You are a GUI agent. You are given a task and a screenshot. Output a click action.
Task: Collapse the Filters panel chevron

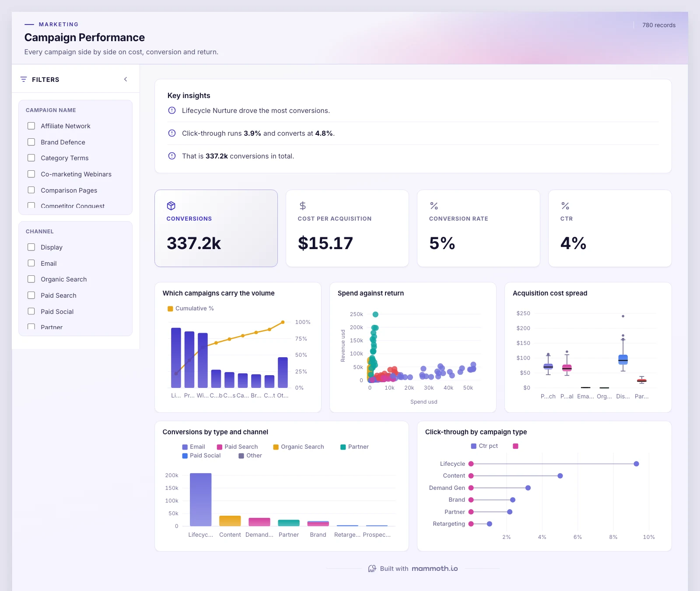pos(126,79)
